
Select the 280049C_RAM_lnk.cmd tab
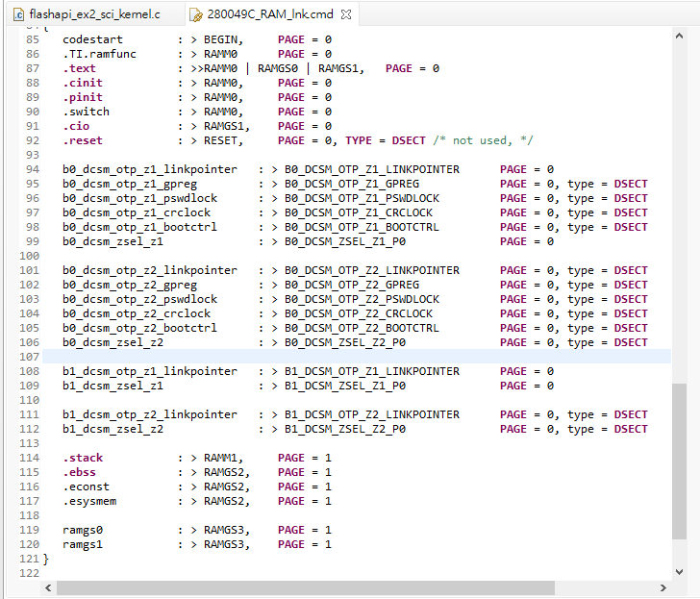[269, 14]
